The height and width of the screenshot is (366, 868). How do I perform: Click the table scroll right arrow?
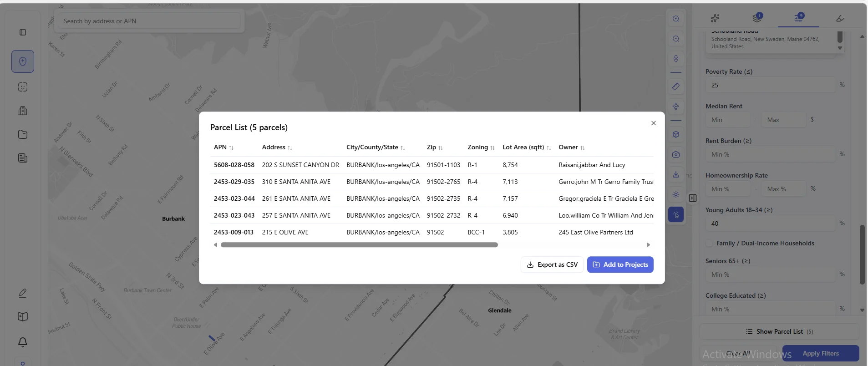pos(649,245)
